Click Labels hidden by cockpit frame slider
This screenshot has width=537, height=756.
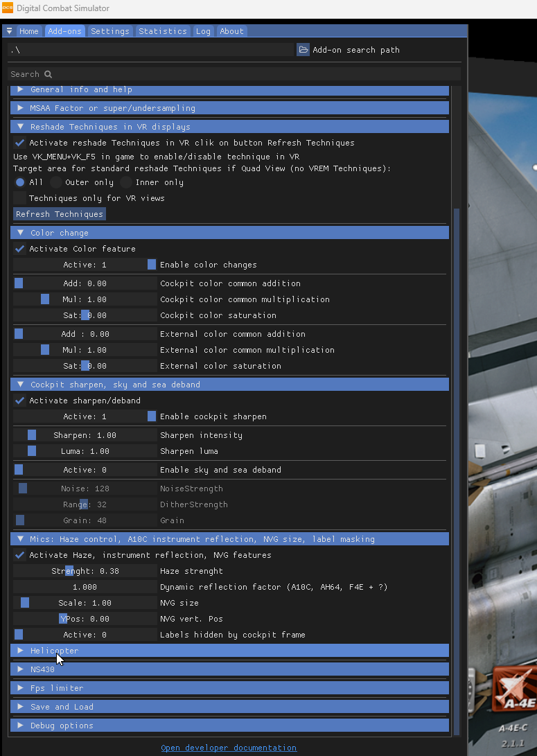(x=85, y=635)
